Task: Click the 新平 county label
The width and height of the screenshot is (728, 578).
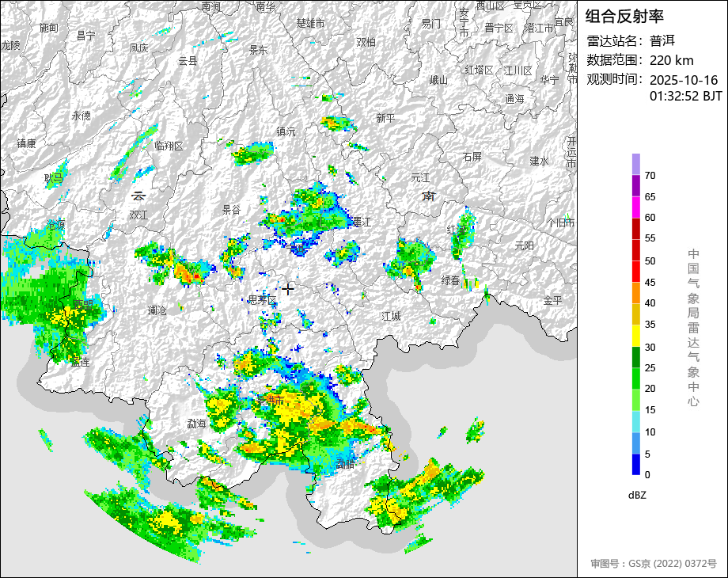Action: tap(386, 119)
